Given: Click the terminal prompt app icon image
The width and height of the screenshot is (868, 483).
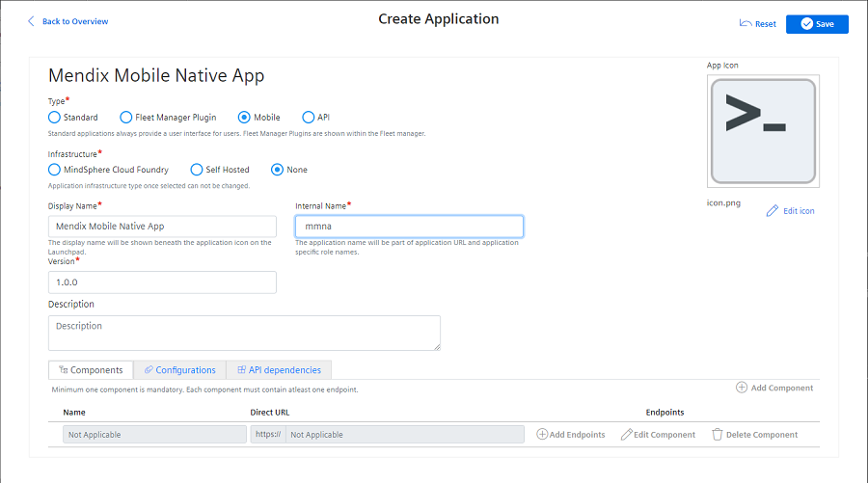Looking at the screenshot, I should tap(763, 131).
